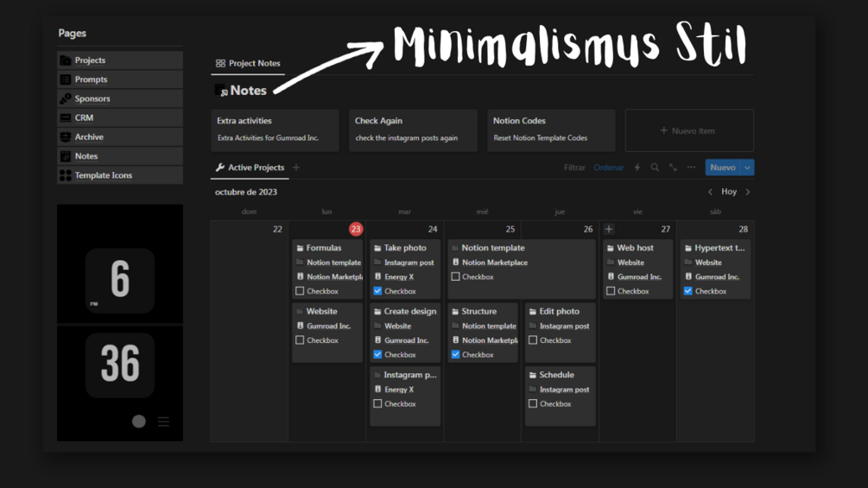Click the clock widget hour tile showing 6
The width and height of the screenshot is (868, 488).
[x=120, y=281]
